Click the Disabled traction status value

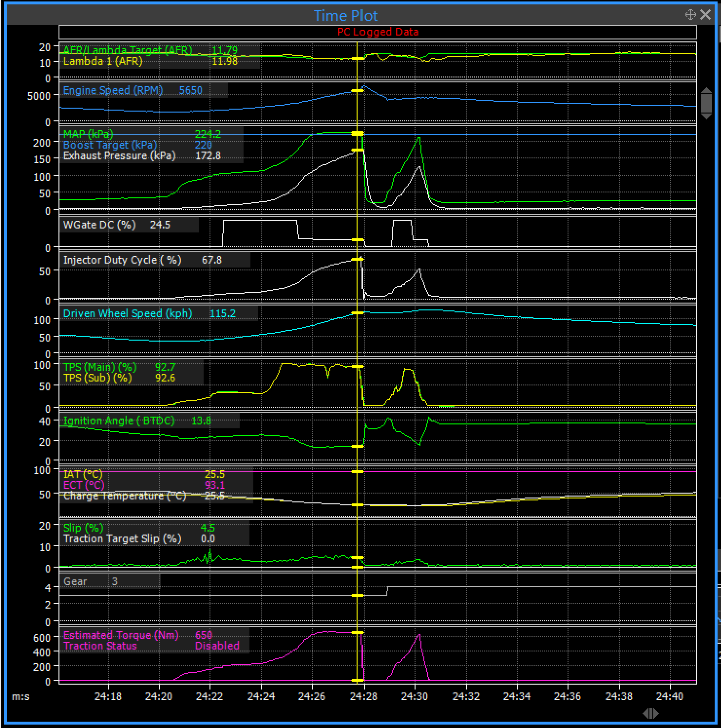(x=217, y=646)
